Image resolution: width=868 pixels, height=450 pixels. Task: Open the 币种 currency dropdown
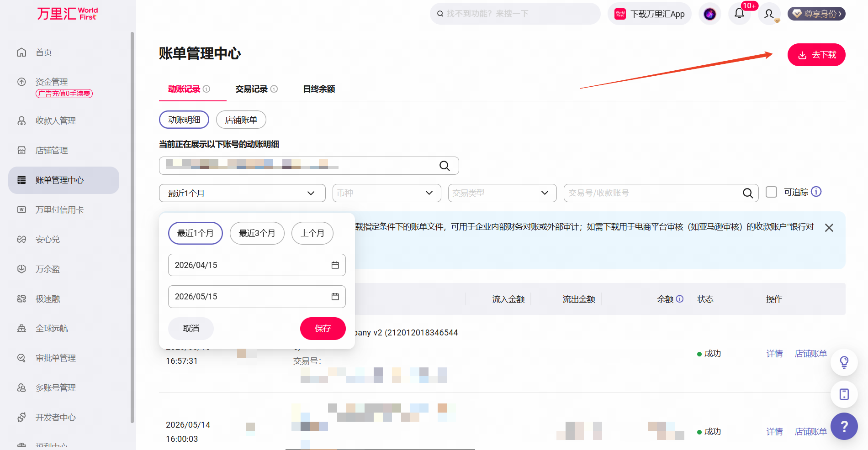pyautogui.click(x=387, y=193)
